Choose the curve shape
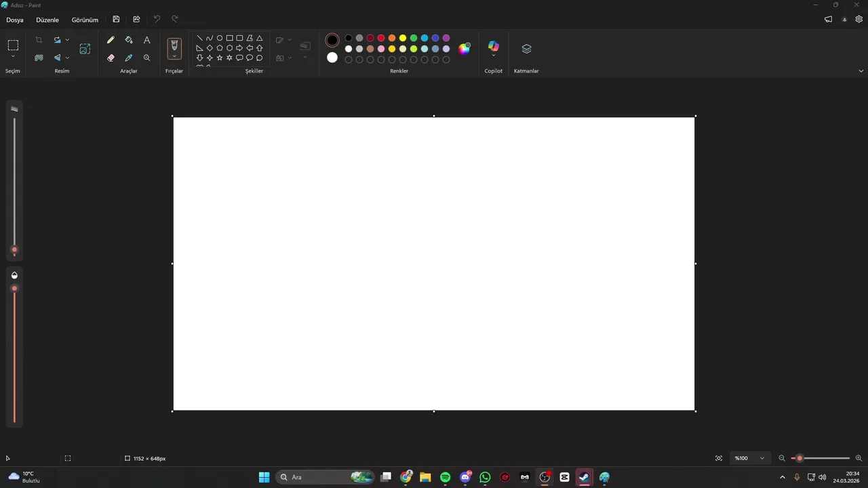Viewport: 868px width, 488px height. [x=210, y=38]
